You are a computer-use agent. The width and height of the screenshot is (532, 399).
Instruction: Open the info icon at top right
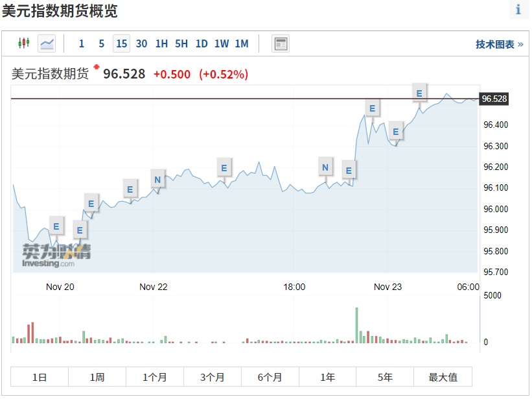[x=518, y=10]
